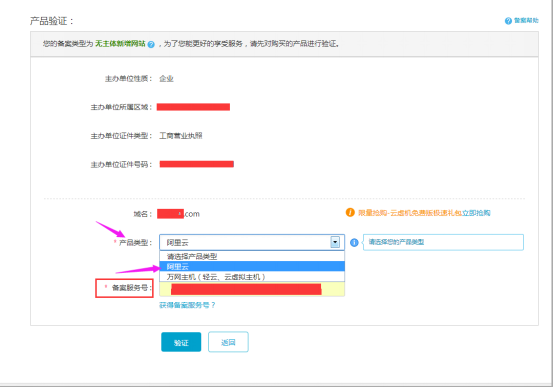Image resolution: width=553 pixels, height=388 pixels.
Task: Click the 返回 button
Action: (x=228, y=342)
